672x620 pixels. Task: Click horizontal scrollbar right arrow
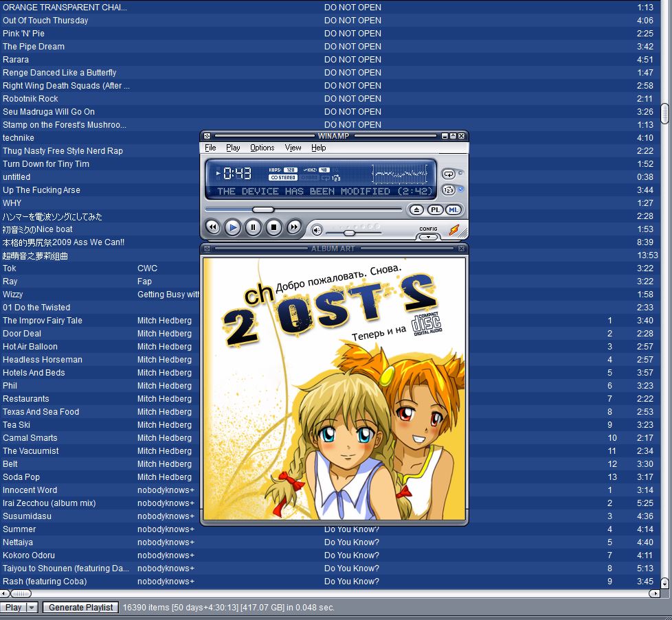[654, 593]
